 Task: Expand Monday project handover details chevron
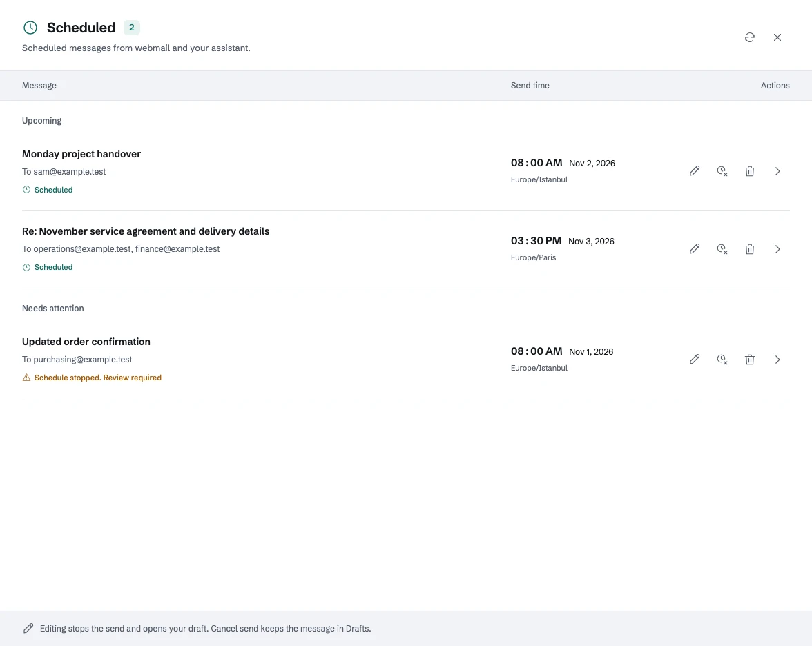pos(777,171)
